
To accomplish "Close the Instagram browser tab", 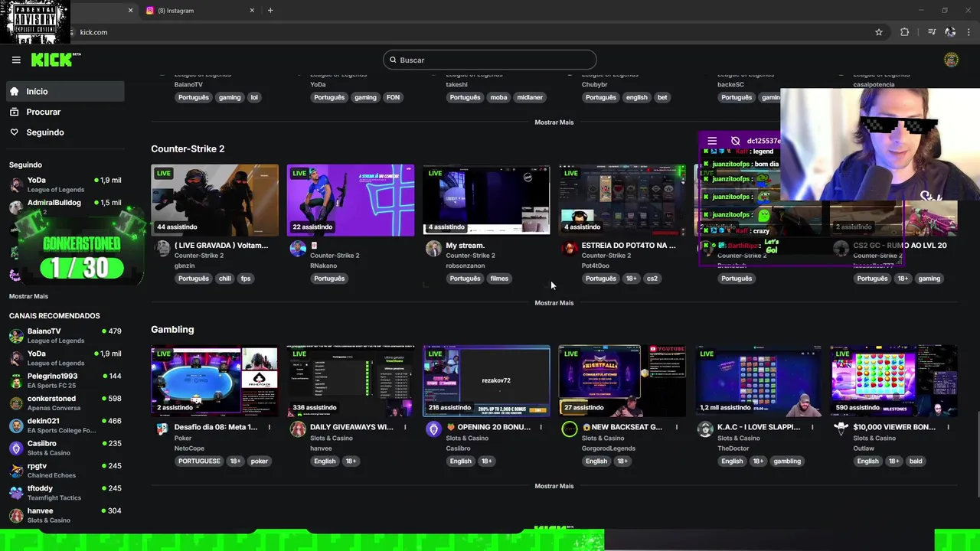I will click(x=252, y=11).
